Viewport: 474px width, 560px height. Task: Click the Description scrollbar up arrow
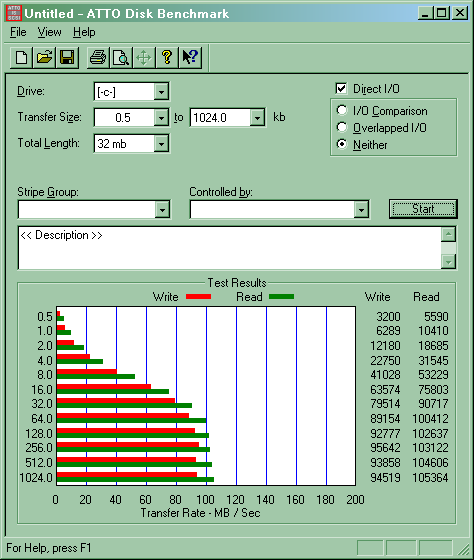pos(448,235)
